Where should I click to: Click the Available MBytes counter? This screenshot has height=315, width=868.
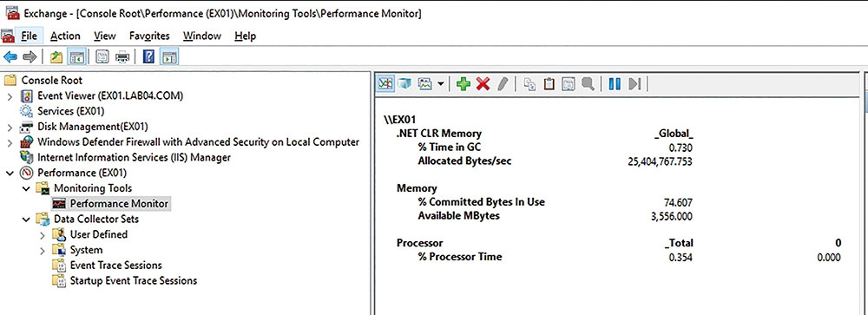click(459, 215)
